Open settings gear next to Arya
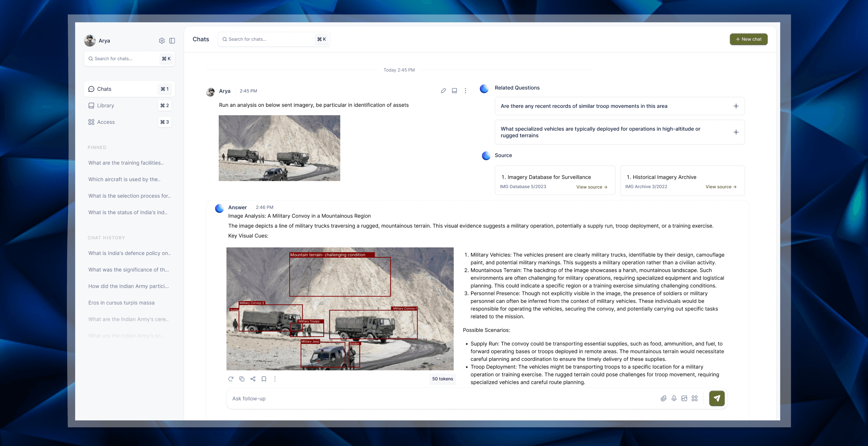 (162, 40)
